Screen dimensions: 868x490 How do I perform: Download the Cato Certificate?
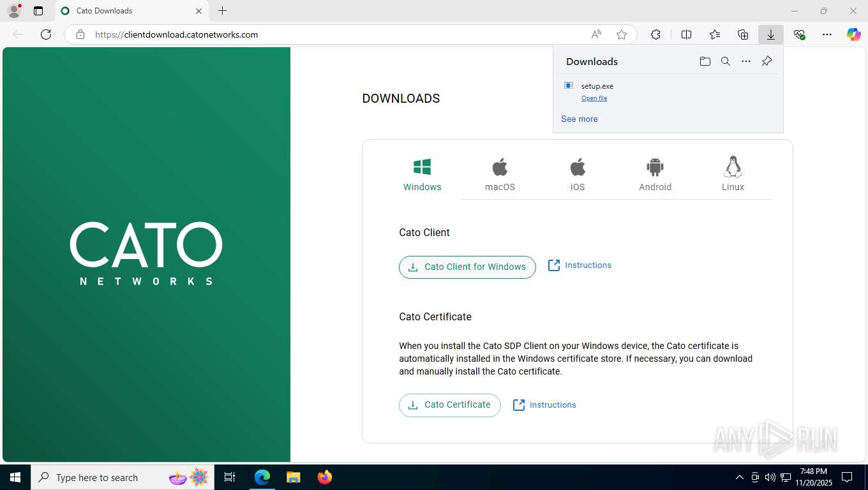pos(450,405)
